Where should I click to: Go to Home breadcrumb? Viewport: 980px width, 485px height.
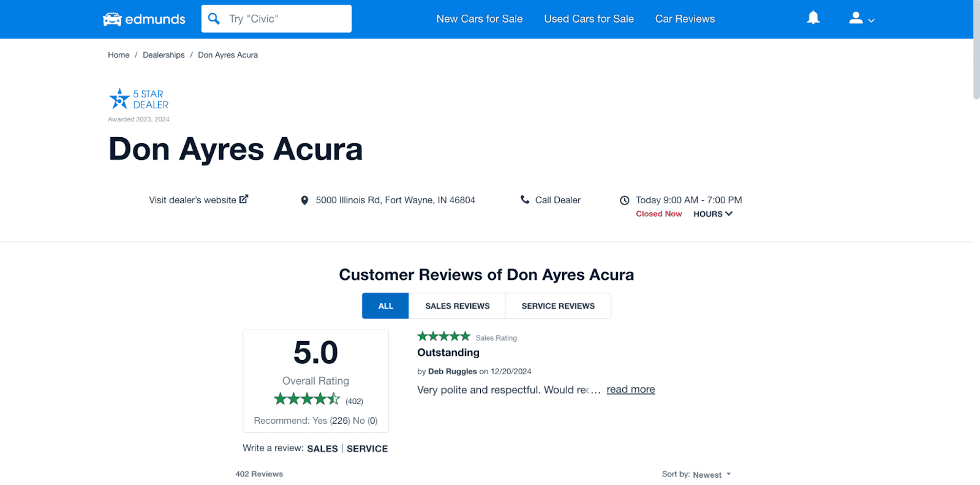119,55
